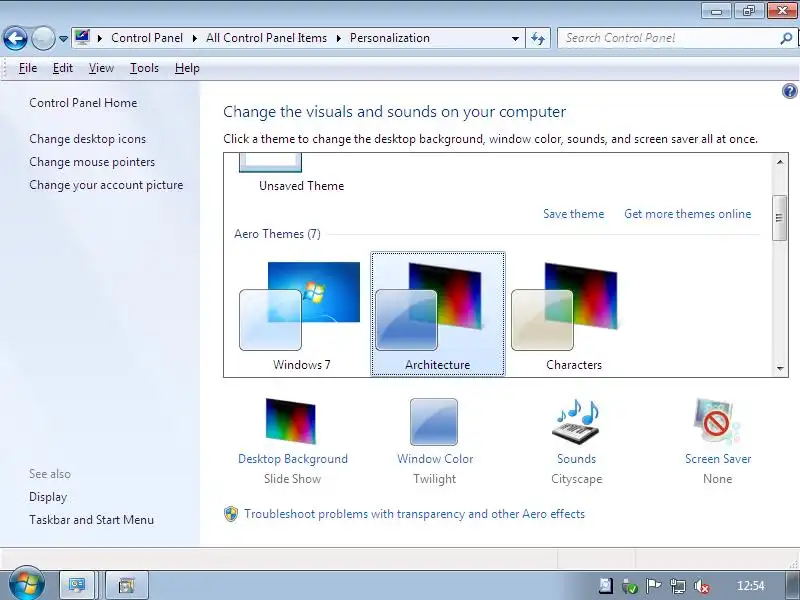Open the Windows Start orb
The image size is (800, 600).
[x=27, y=584]
